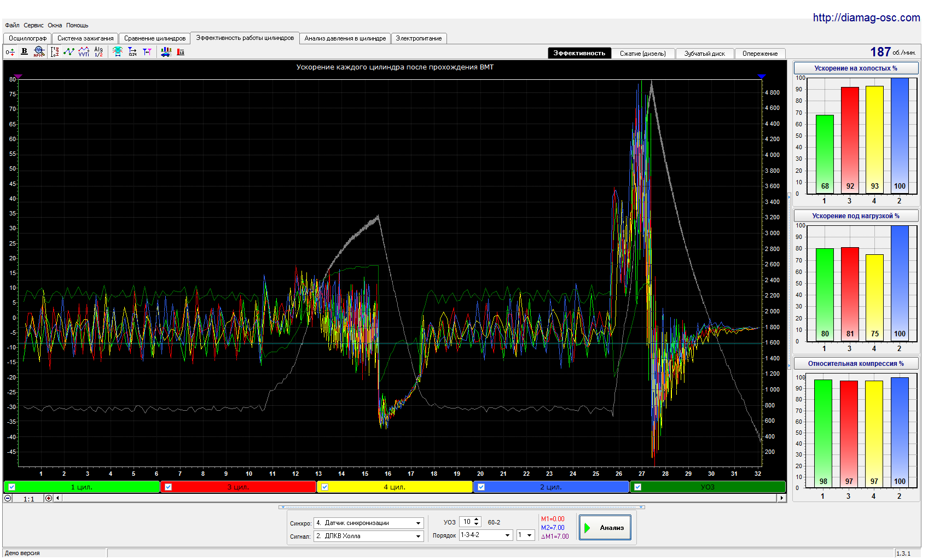The image size is (928, 560).
Task: Click the two-marker distance icon
Action: point(147,51)
